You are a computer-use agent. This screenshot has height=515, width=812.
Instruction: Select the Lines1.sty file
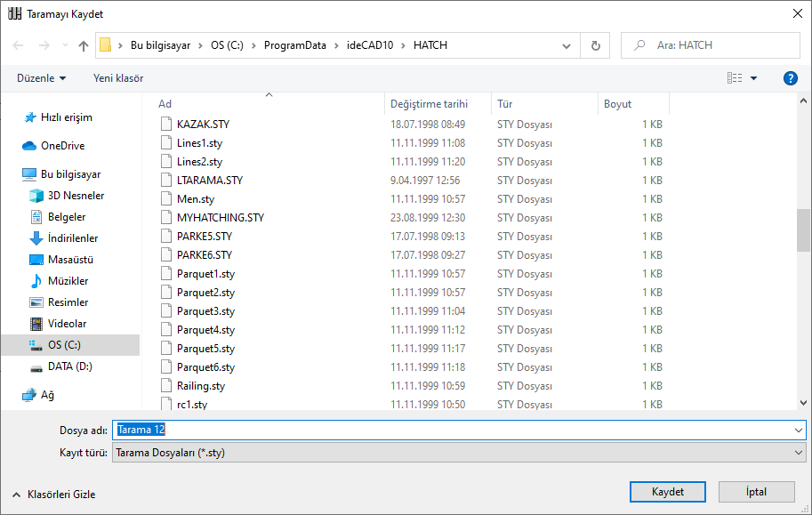pos(200,143)
